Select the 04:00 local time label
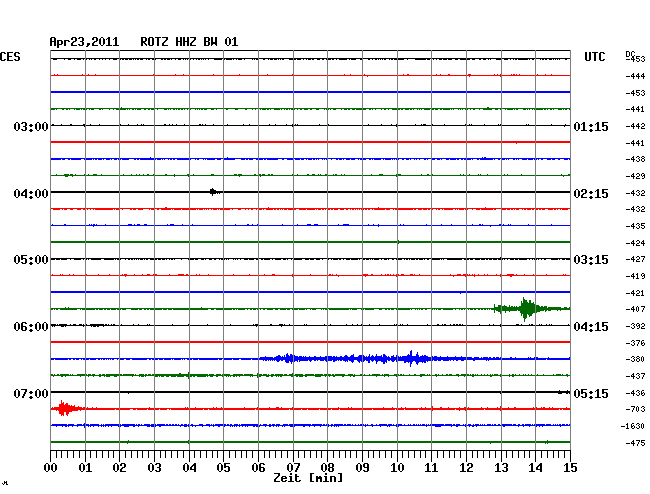The height and width of the screenshot is (494, 650). click(31, 194)
